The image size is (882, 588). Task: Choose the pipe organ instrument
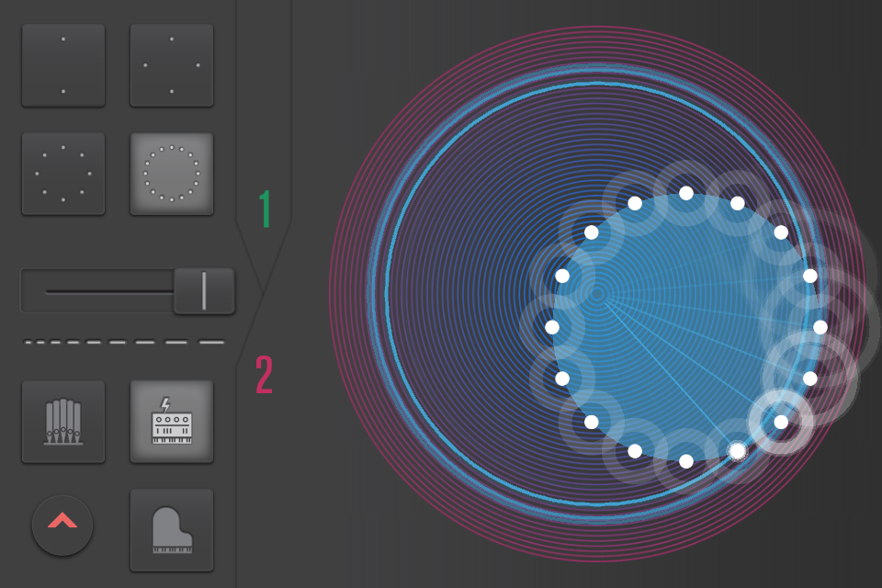coord(63,422)
